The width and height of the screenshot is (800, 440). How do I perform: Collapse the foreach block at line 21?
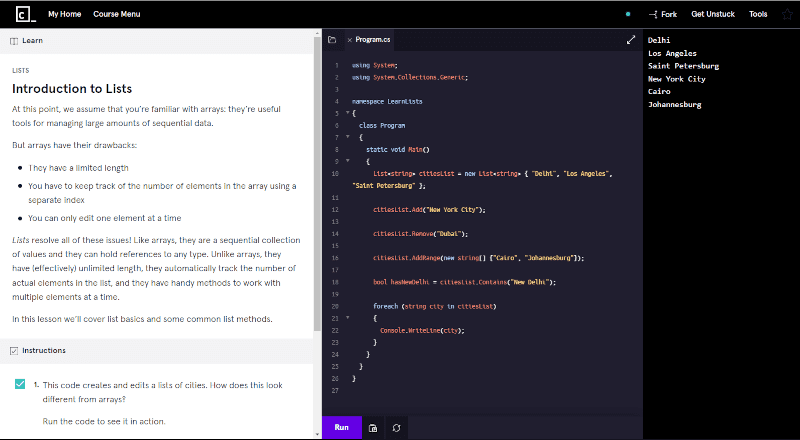coord(348,317)
